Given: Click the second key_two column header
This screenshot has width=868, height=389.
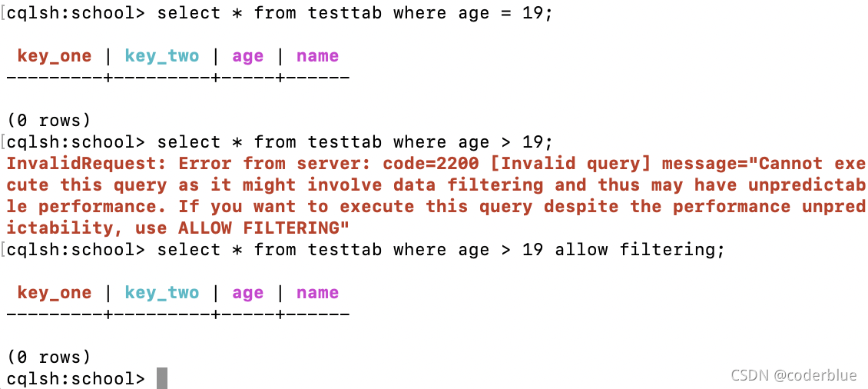Looking at the screenshot, I should tap(161, 293).
